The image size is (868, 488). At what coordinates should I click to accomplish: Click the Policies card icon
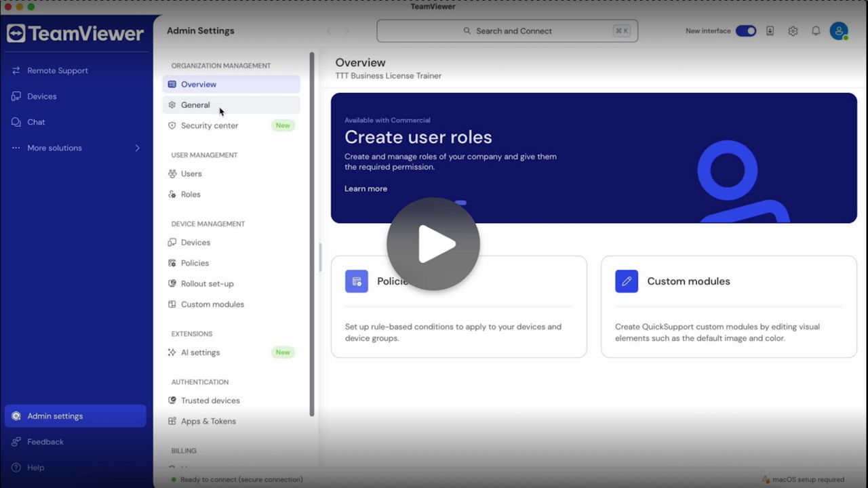click(357, 281)
